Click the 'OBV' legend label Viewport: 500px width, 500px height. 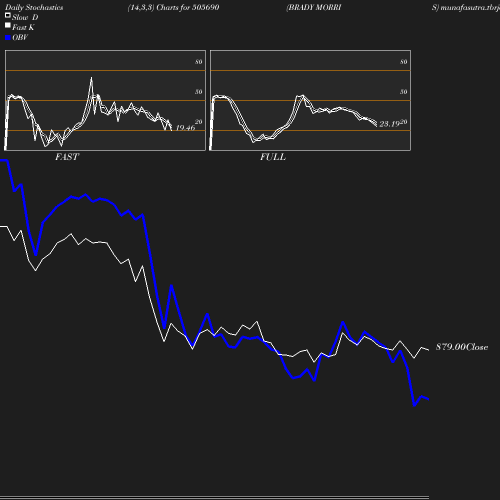click(20, 38)
